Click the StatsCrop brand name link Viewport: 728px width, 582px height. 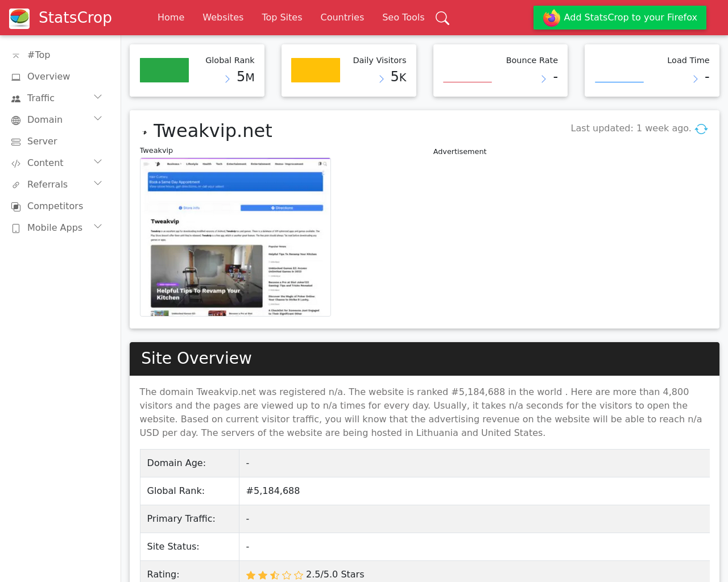click(75, 18)
